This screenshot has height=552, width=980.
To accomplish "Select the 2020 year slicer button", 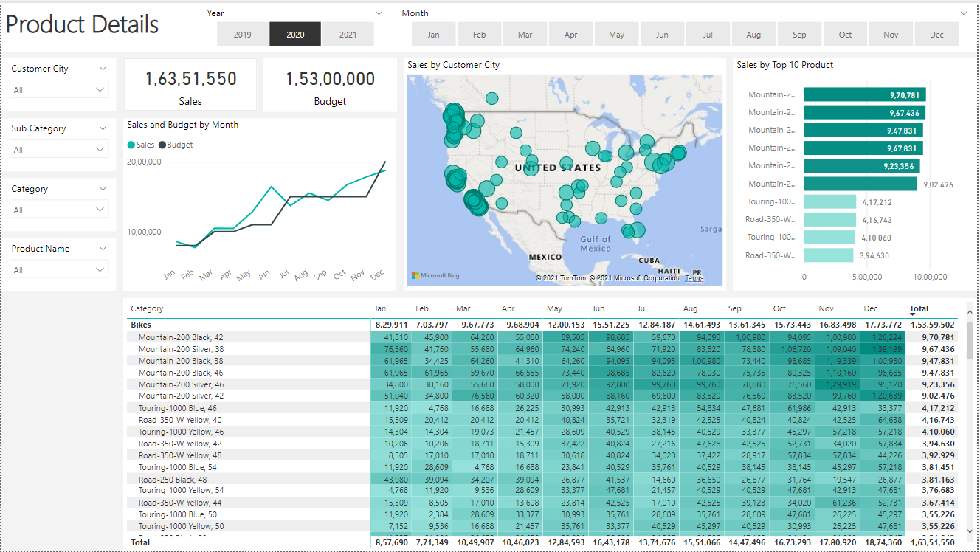I will (295, 35).
